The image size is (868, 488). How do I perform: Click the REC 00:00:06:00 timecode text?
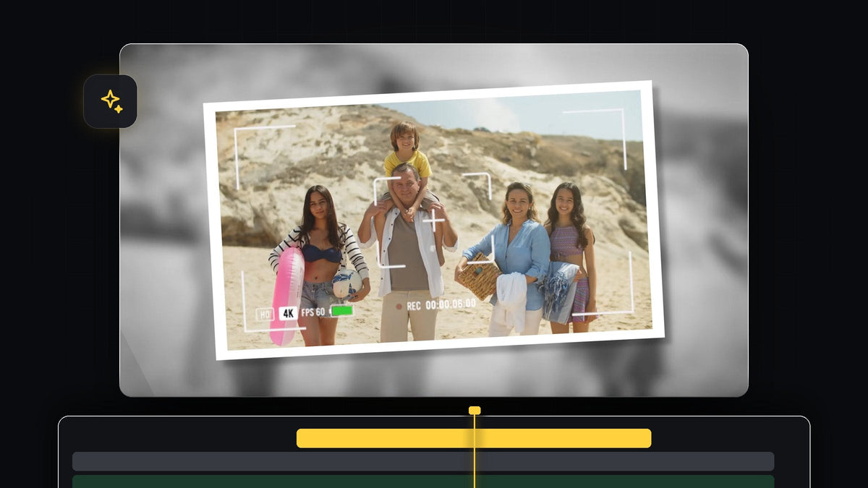441,304
